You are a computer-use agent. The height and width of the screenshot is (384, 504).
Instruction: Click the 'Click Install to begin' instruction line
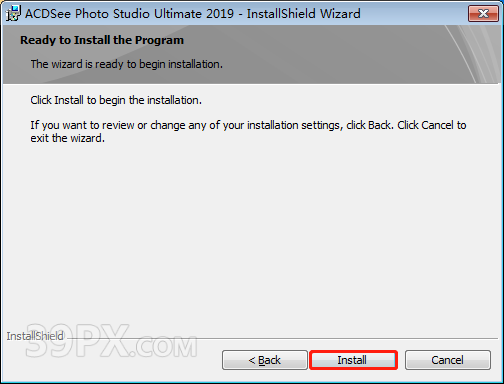[x=116, y=100]
